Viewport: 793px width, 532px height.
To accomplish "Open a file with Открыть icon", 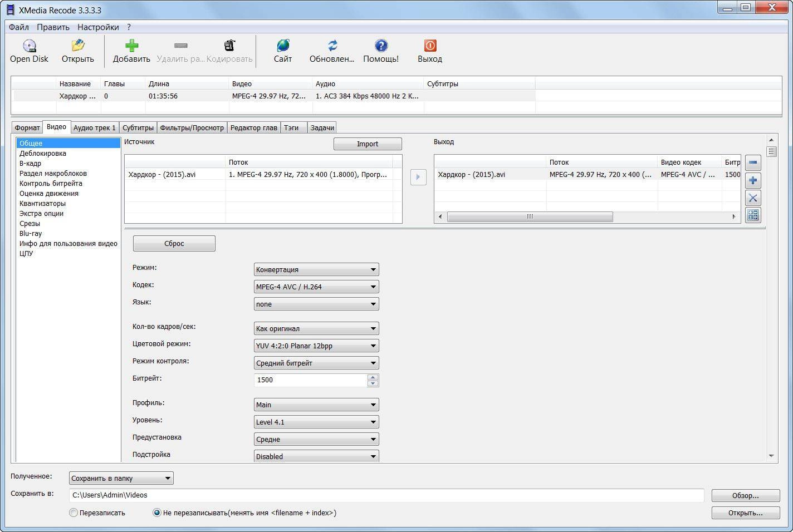I will pos(77,46).
